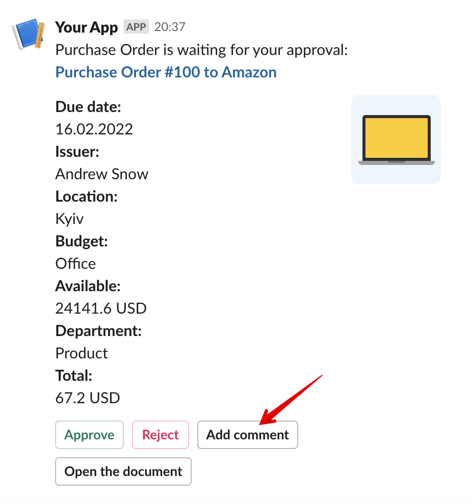
Task: Select the due date value 16.02.2022
Action: tap(94, 129)
